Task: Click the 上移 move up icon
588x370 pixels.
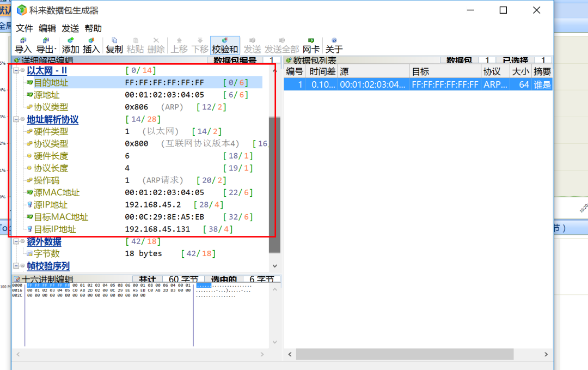Action: click(x=179, y=44)
